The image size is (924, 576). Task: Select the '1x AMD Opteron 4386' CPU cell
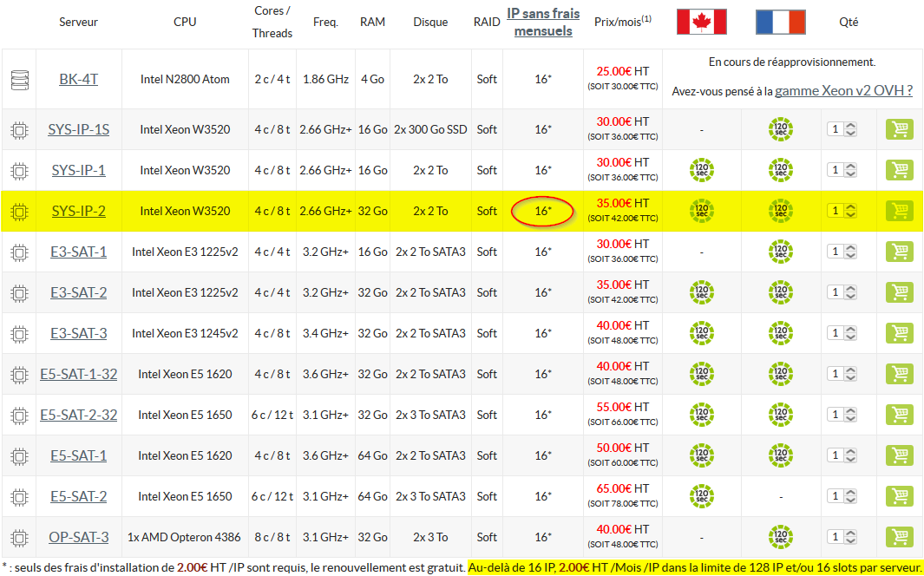point(185,537)
